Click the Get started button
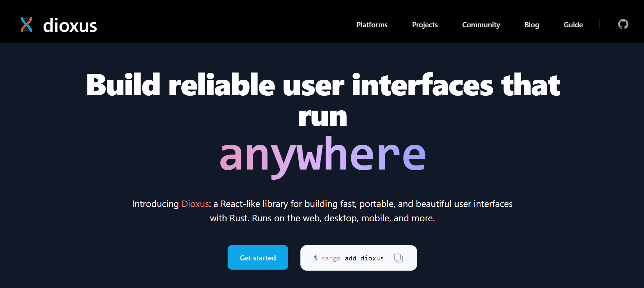The width and height of the screenshot is (644, 288). [258, 257]
